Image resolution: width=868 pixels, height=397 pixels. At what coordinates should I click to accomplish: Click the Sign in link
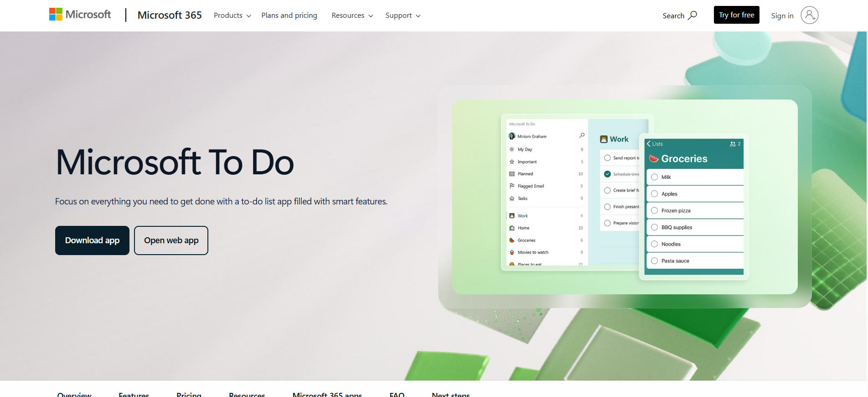tap(782, 16)
